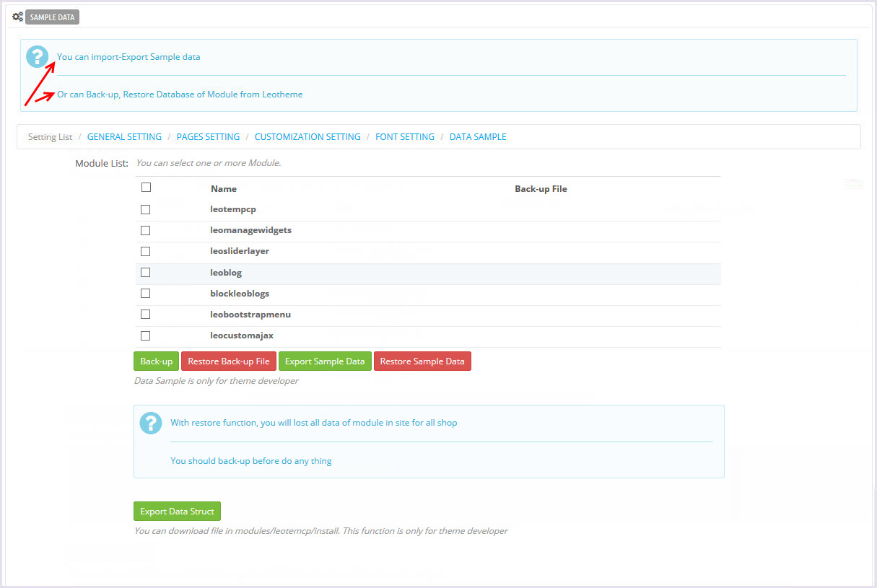Check the blockleoblogs checkbox
The width and height of the screenshot is (877, 588).
[x=146, y=294]
